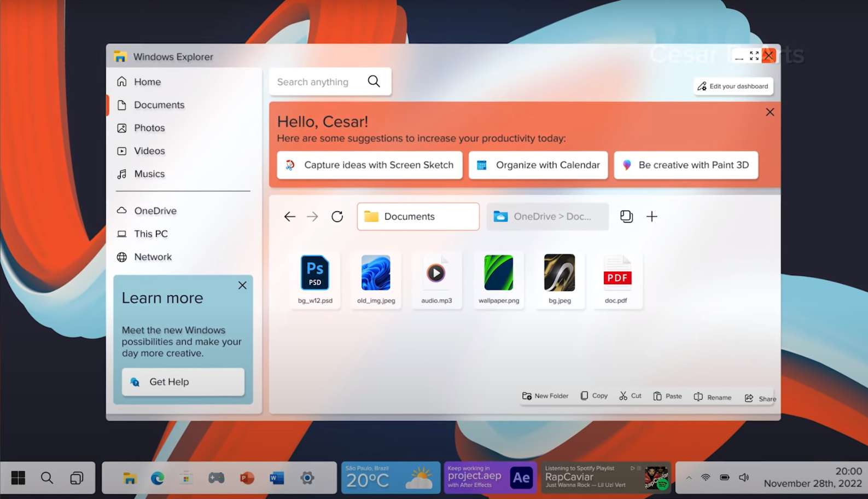The height and width of the screenshot is (499, 868).
Task: Open the After Effects project.aep widget
Action: coord(490,478)
